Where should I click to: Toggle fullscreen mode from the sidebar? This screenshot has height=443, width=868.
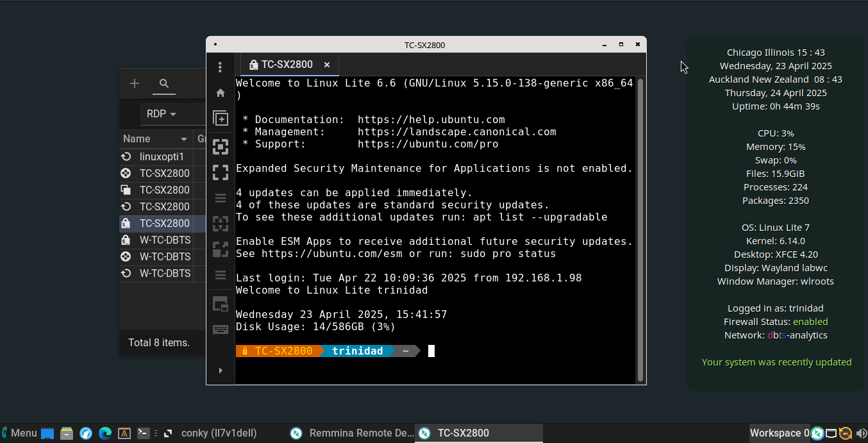click(221, 172)
